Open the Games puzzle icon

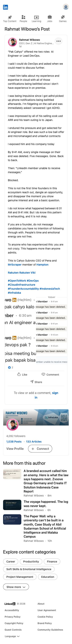click(x=63, y=17)
